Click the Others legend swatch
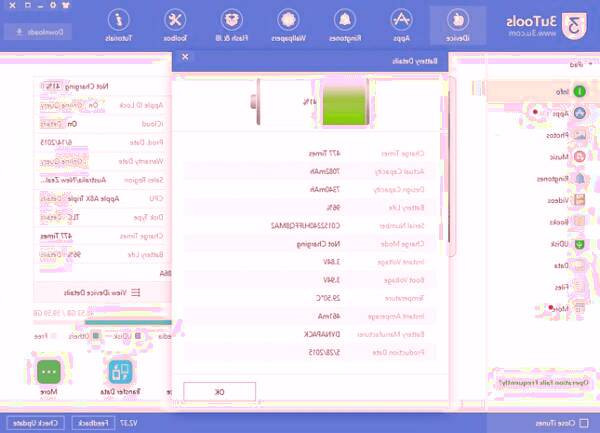The height and width of the screenshot is (433, 600). (96, 336)
